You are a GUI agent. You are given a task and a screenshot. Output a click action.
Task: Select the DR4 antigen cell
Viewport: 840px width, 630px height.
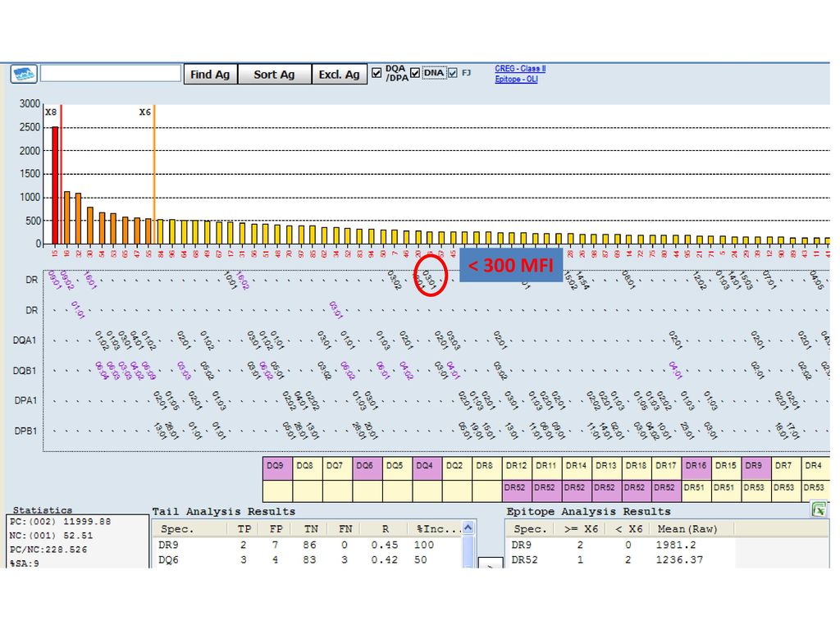[816, 468]
